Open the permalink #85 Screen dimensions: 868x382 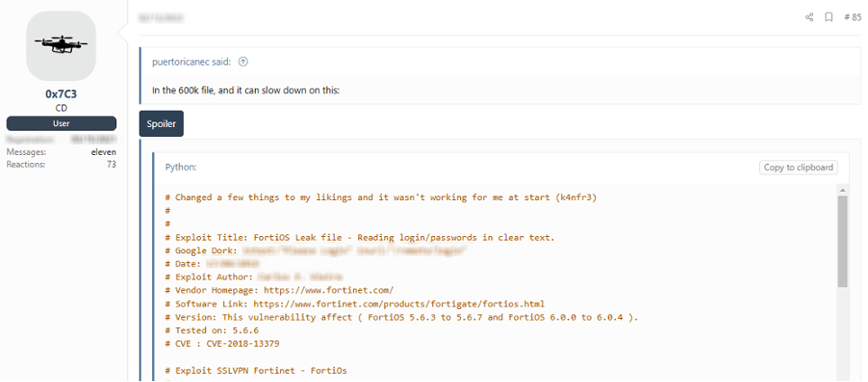pyautogui.click(x=853, y=17)
